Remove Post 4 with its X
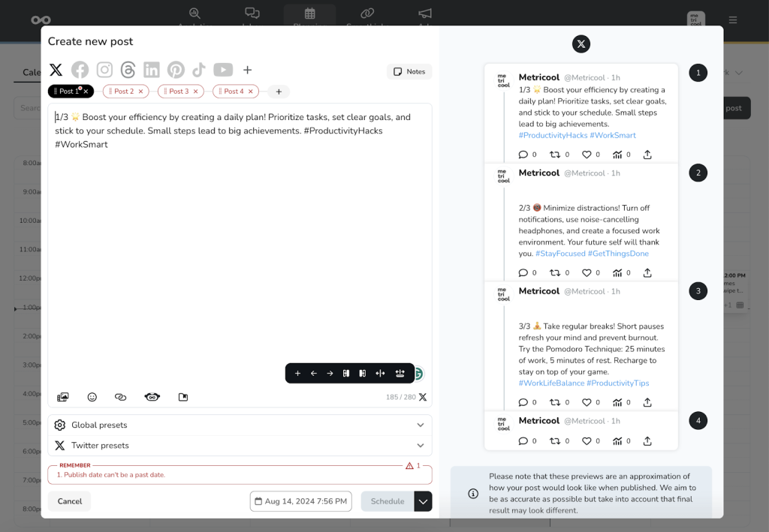The image size is (769, 532). tap(251, 92)
